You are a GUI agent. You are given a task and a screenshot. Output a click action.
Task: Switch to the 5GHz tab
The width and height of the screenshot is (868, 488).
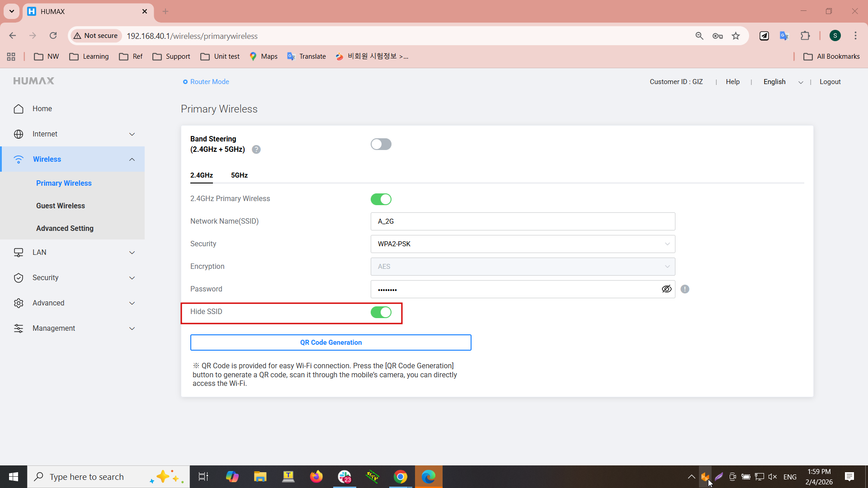(239, 175)
